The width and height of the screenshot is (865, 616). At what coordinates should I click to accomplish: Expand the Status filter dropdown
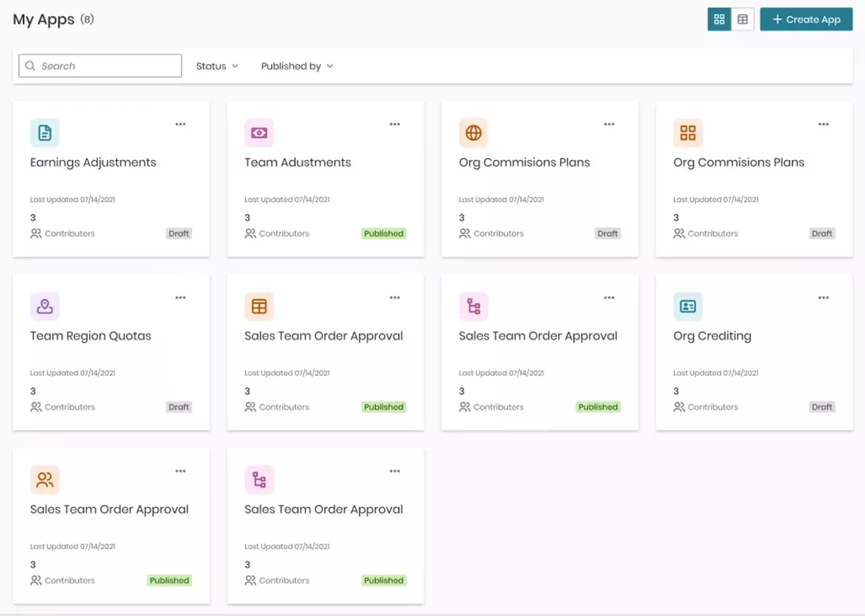tap(218, 66)
